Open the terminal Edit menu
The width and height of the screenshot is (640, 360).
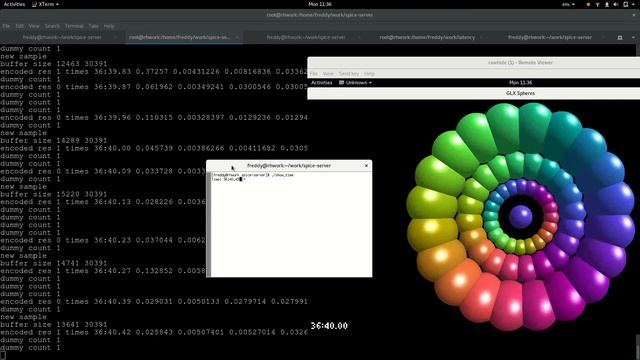point(20,26)
